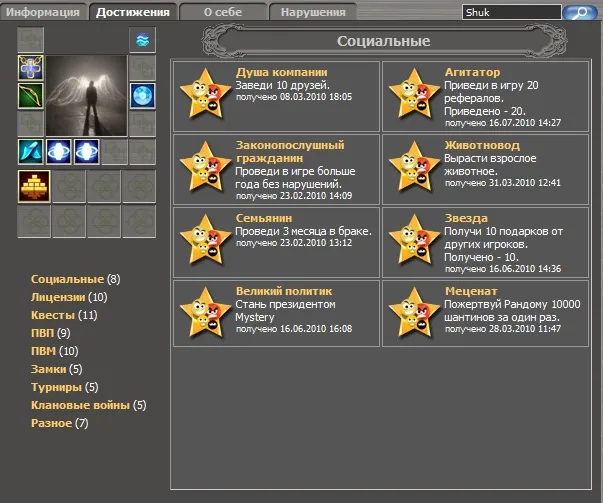This screenshot has width=603, height=503.
Task: Click the date 16.06.2010 16:08
Action: (x=316, y=329)
